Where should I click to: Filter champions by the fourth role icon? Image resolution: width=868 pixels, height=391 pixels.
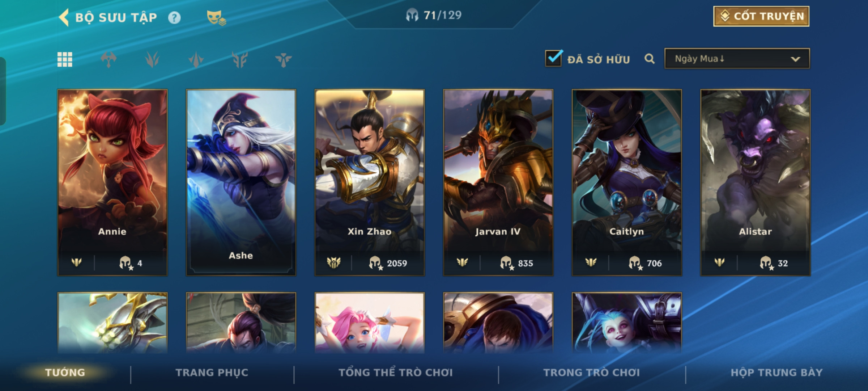[x=240, y=59]
